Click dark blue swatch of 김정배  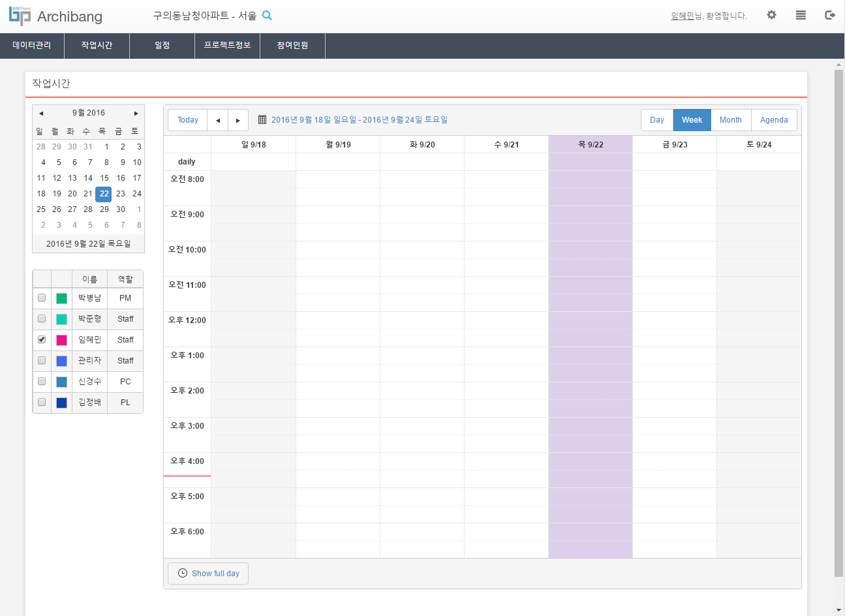(61, 403)
